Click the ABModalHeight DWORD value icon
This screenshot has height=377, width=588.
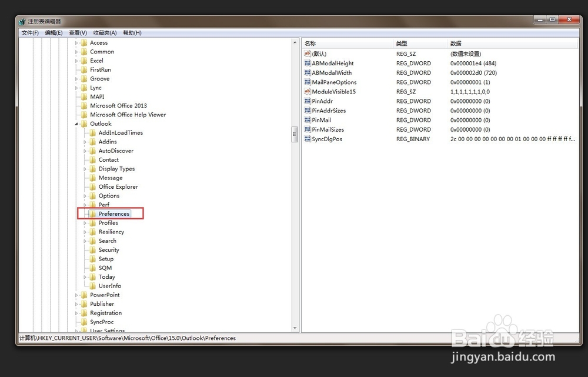(x=308, y=63)
